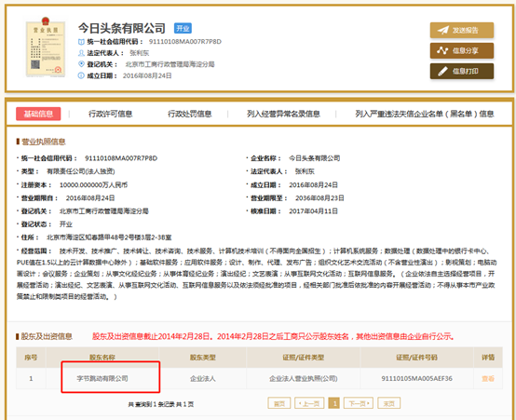The height and width of the screenshot is (420, 516).
Task: Click the 股东名称 column header
Action: (x=102, y=358)
